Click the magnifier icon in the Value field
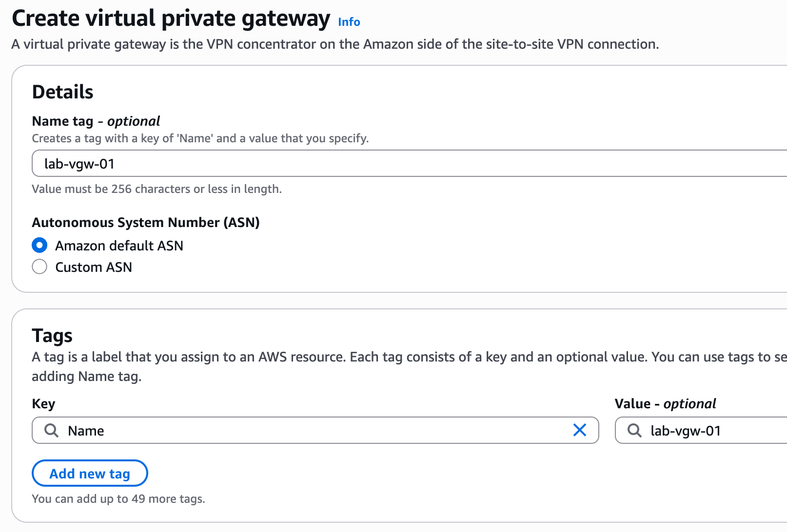The width and height of the screenshot is (787, 532). (x=634, y=430)
